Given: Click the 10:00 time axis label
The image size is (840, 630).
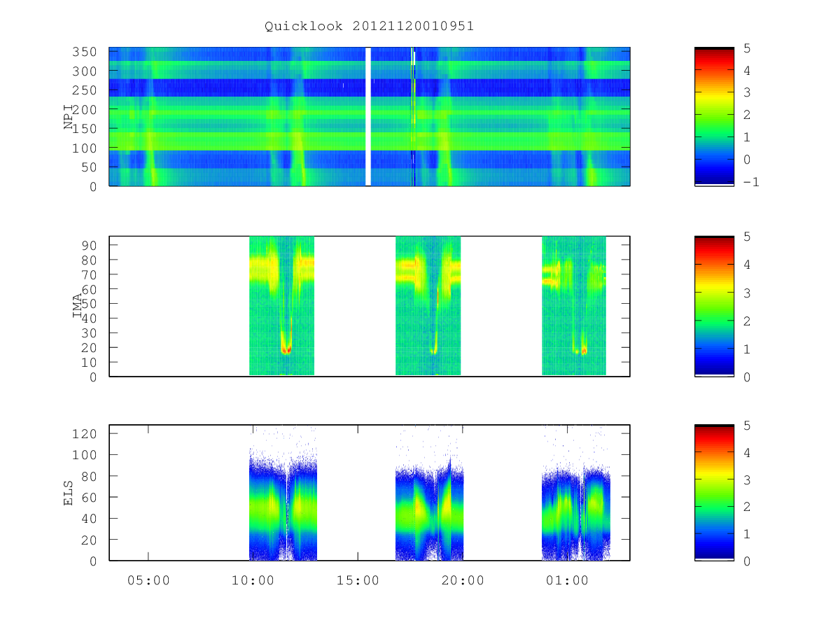Looking at the screenshot, I should coord(253,580).
